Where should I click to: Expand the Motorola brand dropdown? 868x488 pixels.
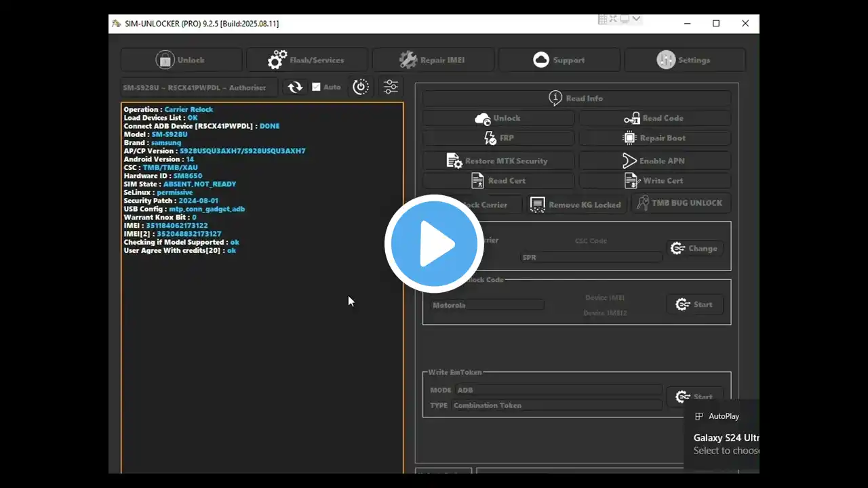click(x=487, y=305)
